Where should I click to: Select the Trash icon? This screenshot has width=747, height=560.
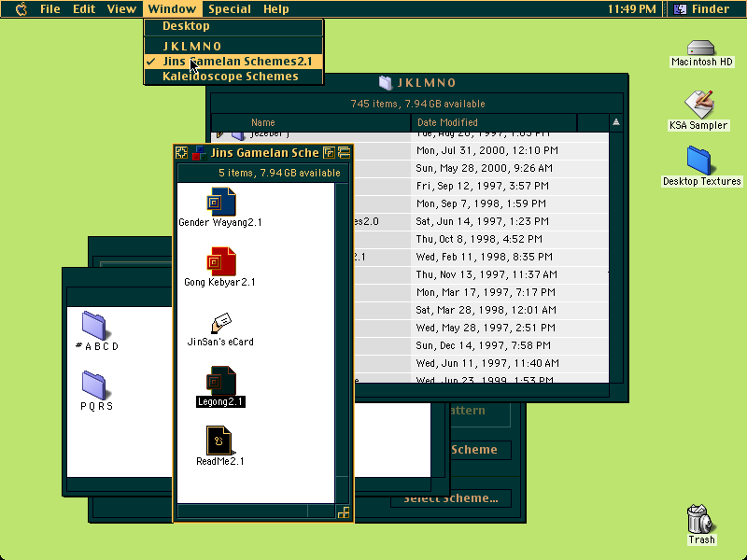(x=701, y=525)
